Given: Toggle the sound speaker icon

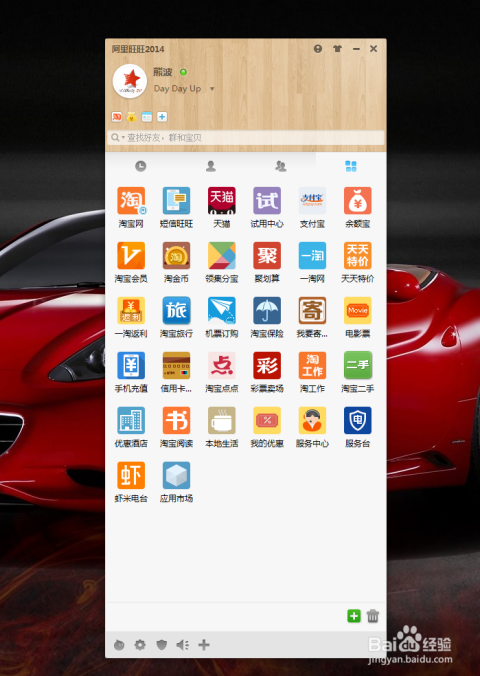Looking at the screenshot, I should pyautogui.click(x=182, y=645).
